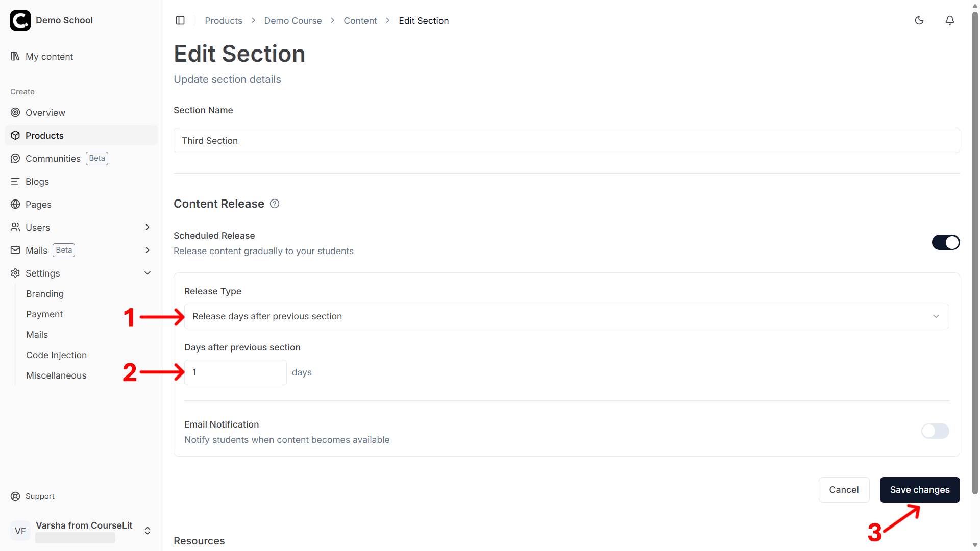The image size is (980, 551).
Task: Open notifications bell icon
Action: [x=950, y=20]
